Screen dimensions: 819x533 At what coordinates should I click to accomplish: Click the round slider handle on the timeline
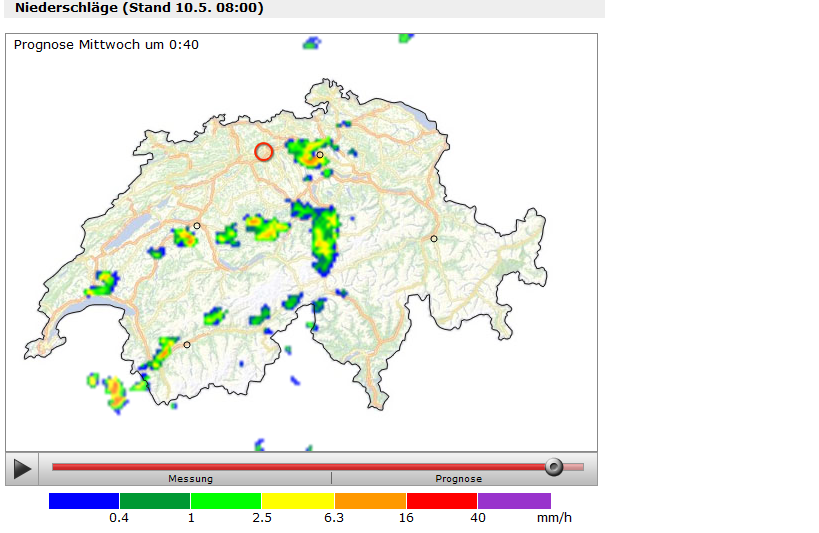click(553, 466)
